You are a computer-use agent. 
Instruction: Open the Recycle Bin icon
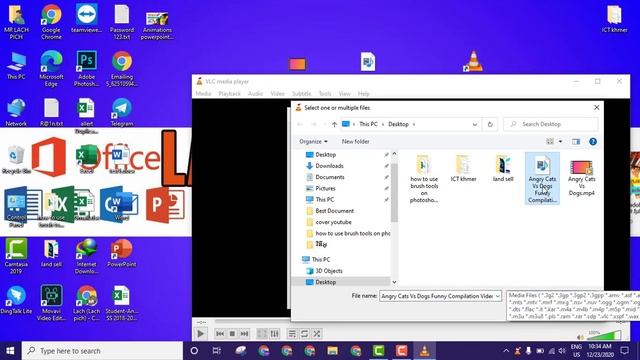tap(16, 160)
